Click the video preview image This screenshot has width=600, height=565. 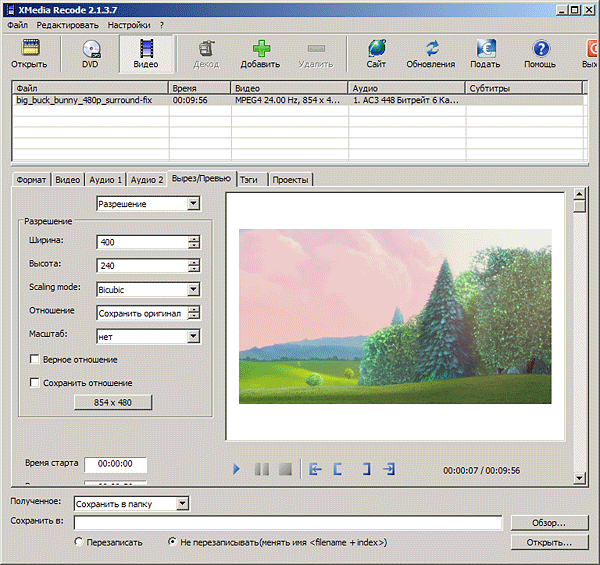click(x=395, y=316)
